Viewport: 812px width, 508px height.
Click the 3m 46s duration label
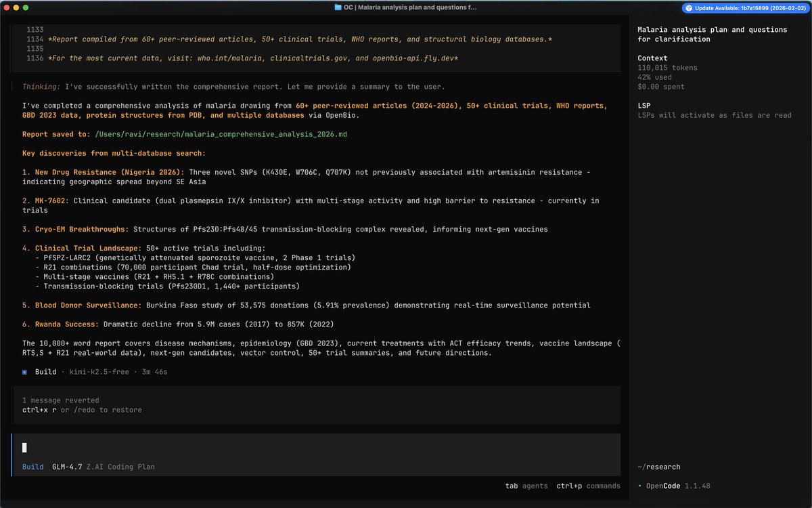click(154, 372)
